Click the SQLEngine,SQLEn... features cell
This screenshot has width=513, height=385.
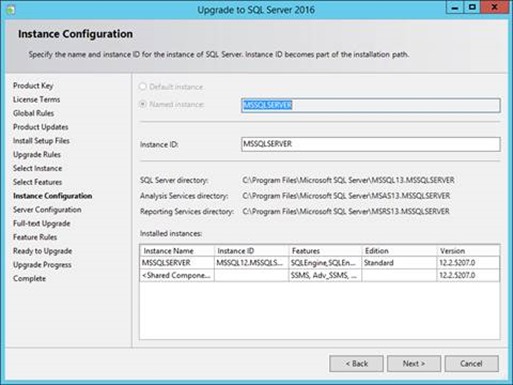[x=325, y=263]
